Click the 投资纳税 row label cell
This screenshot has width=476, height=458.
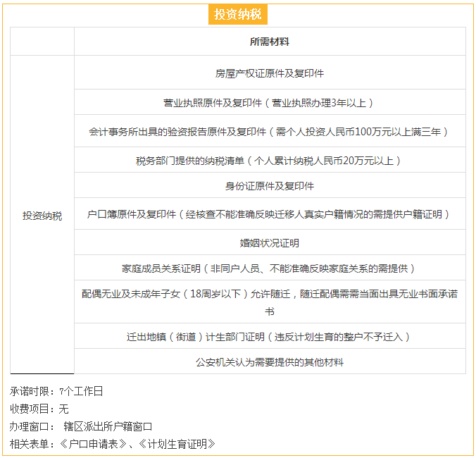tap(42, 215)
